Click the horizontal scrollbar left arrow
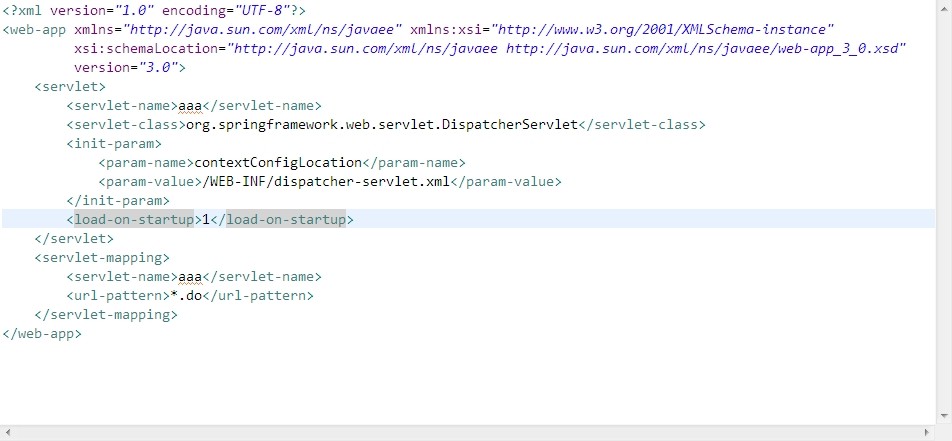Image resolution: width=952 pixels, height=441 pixels. tap(7, 432)
